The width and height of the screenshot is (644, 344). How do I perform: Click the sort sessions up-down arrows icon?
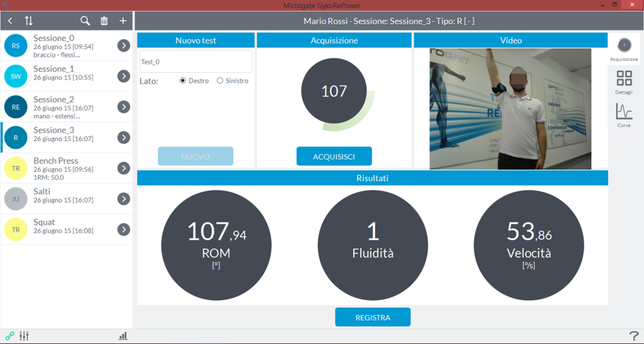(x=28, y=21)
